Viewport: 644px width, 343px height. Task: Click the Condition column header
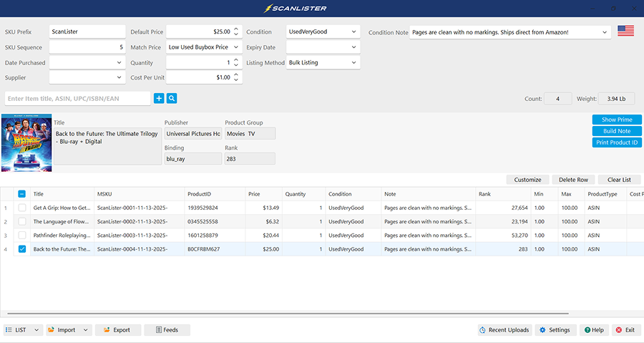[x=353, y=194]
